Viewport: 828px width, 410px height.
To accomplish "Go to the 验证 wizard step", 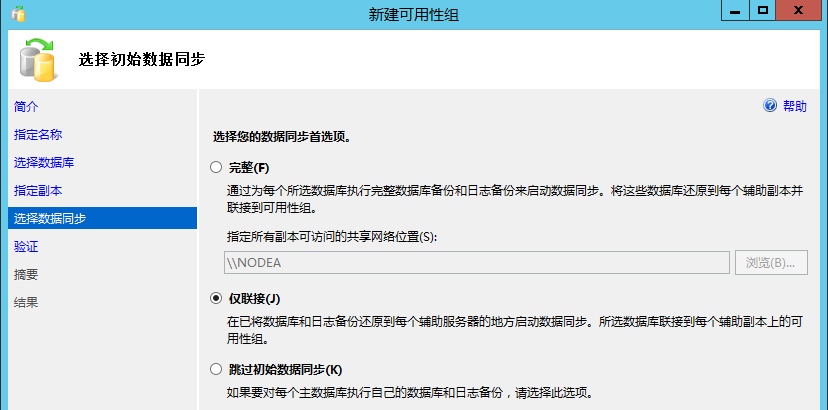I will coord(26,246).
